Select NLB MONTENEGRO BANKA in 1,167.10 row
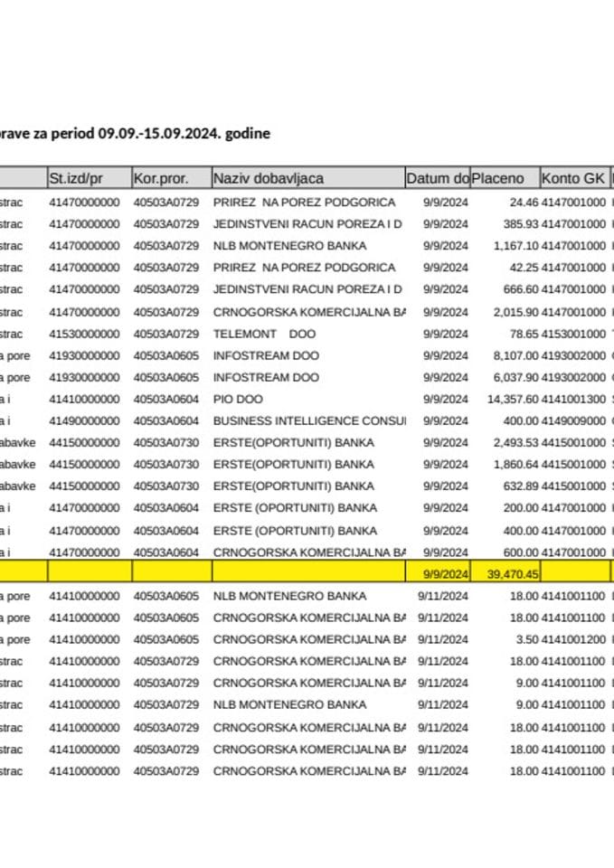 click(x=289, y=246)
